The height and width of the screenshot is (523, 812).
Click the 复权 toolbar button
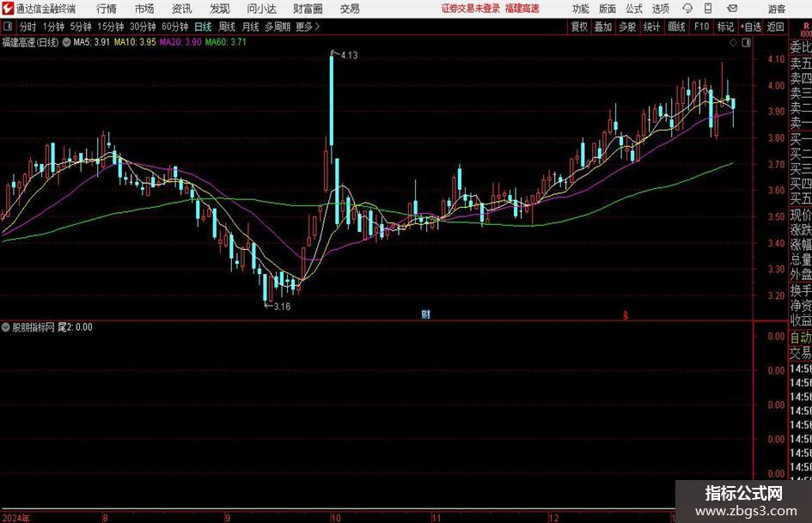pos(579,27)
